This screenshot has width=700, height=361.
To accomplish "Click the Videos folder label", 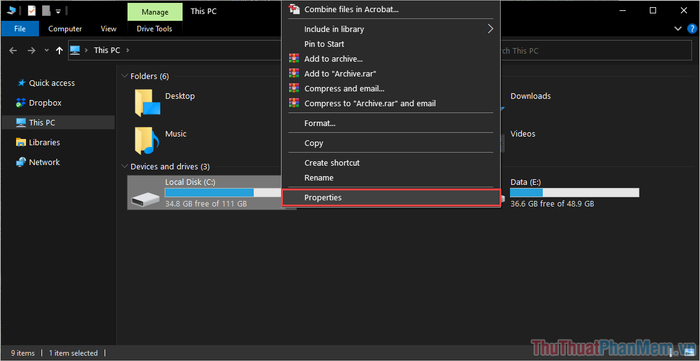I will point(523,134).
